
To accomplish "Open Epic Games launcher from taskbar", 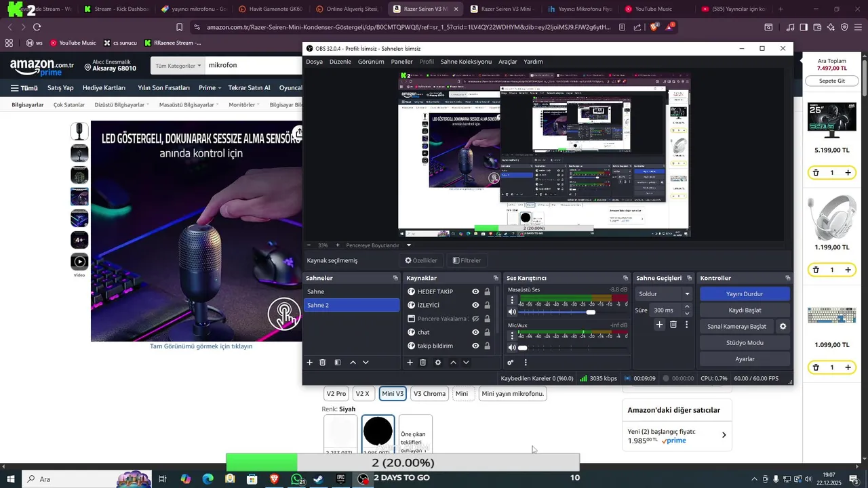I will [x=340, y=479].
